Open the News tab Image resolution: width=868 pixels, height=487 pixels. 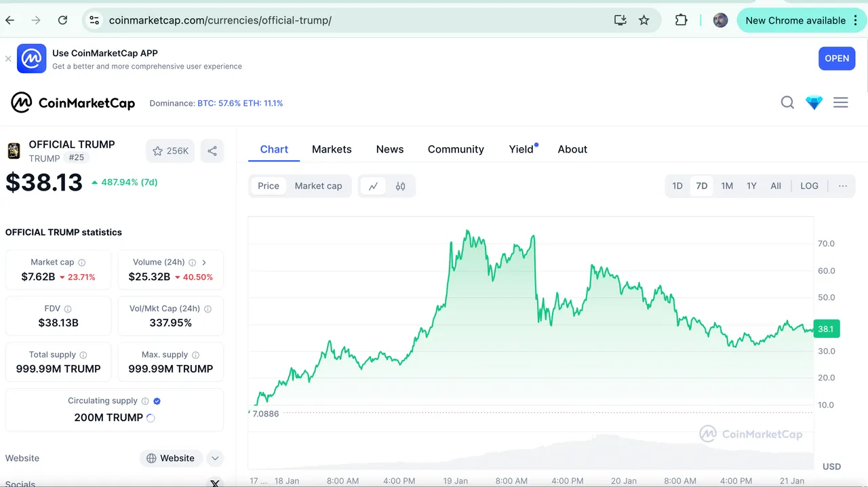pyautogui.click(x=390, y=149)
